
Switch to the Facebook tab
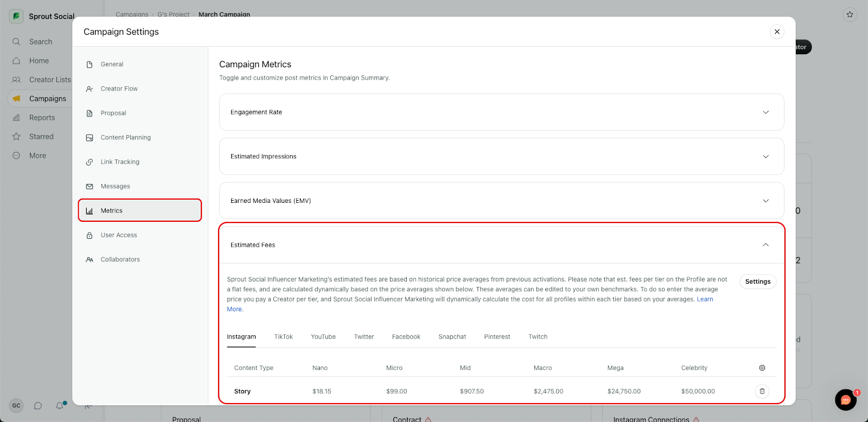406,337
